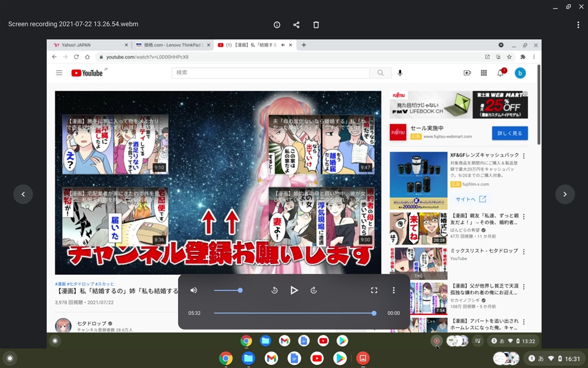Click the YouTube search magnifier button

coord(381,73)
